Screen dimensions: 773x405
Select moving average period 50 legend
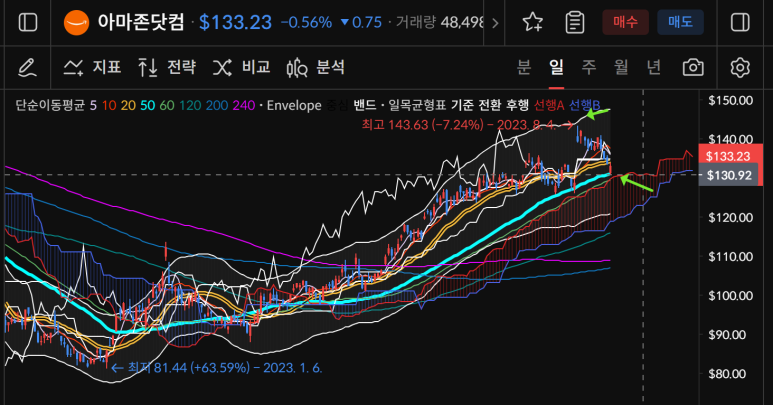click(147, 105)
